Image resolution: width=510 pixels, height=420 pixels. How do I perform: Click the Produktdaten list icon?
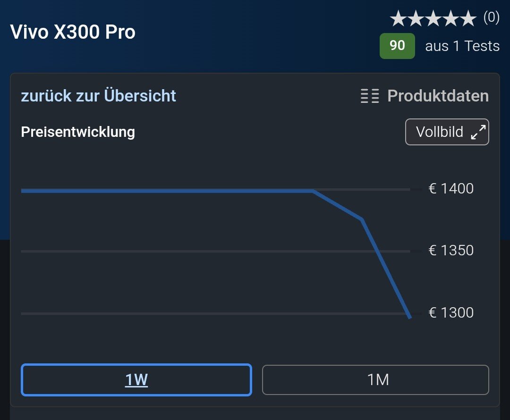[x=370, y=96]
